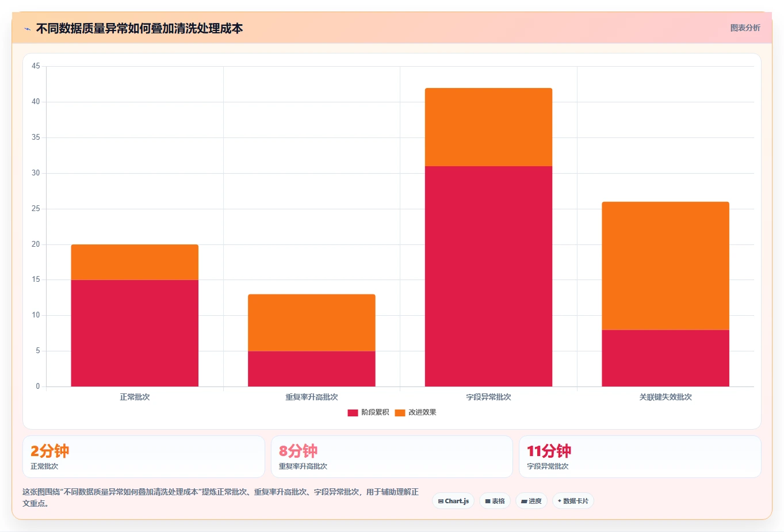Toggle the 阶段累积 legend color swatch
This screenshot has width=784, height=532.
353,412
